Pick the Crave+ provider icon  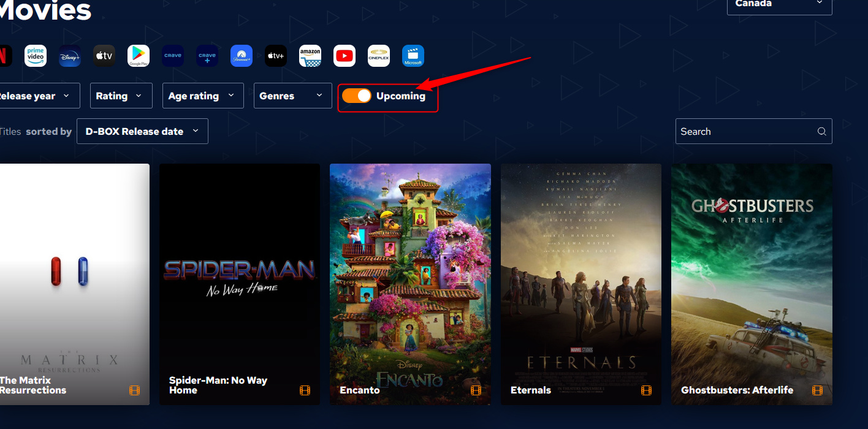click(207, 56)
